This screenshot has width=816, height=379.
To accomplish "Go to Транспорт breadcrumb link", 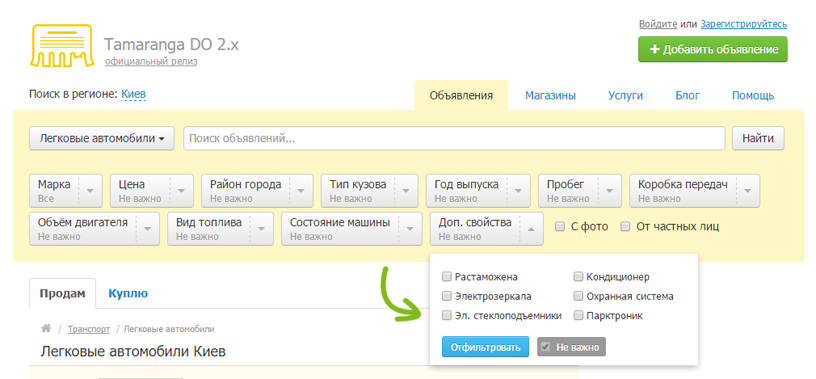I will 89,329.
